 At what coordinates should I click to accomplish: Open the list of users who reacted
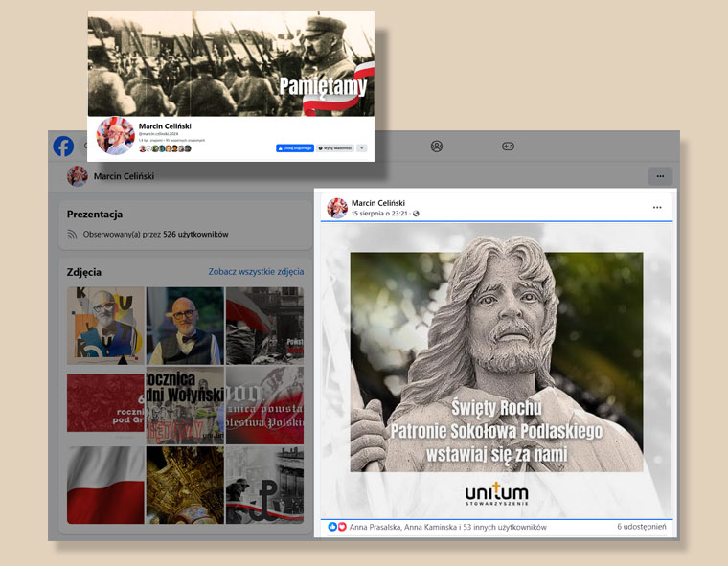pos(447,527)
